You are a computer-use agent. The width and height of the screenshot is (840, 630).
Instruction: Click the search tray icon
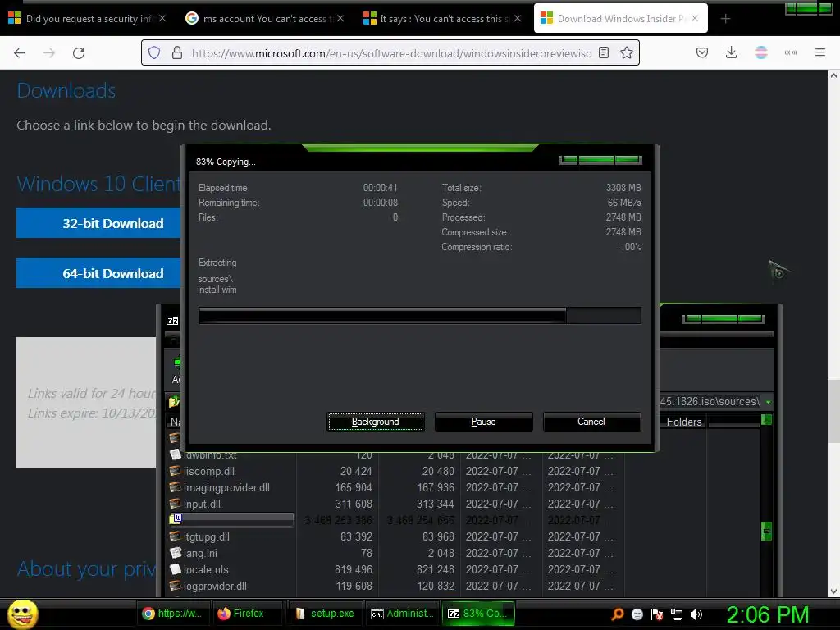[x=617, y=614]
